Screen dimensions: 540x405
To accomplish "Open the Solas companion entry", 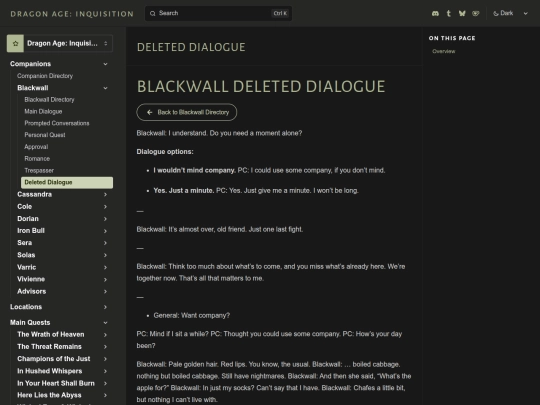I will (26, 255).
